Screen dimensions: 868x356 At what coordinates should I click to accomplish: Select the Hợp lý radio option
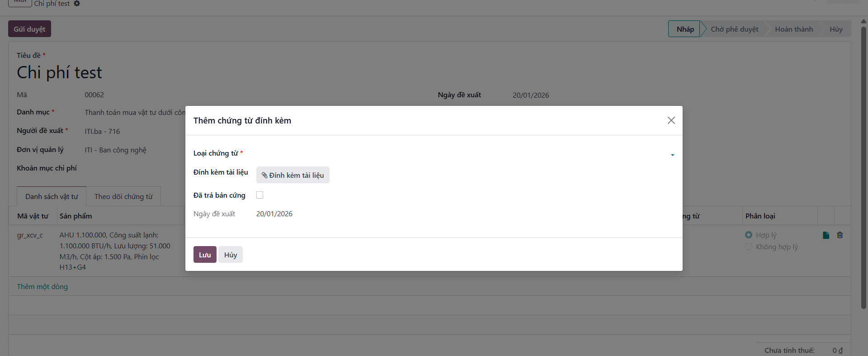[x=749, y=235]
